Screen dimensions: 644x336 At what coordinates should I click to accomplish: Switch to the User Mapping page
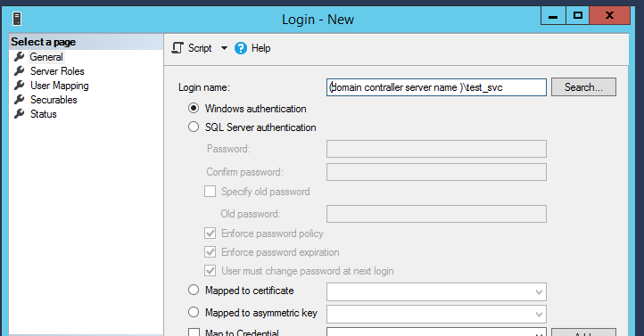pos(60,86)
